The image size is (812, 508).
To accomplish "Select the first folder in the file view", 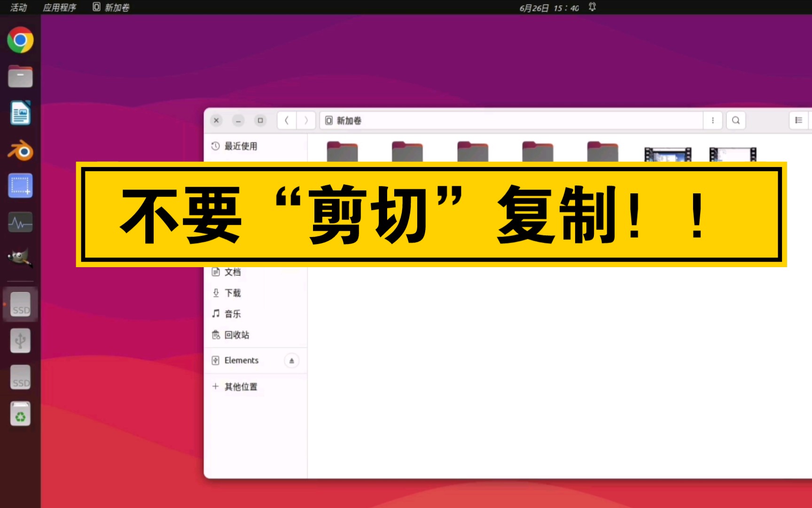I will coord(342,151).
